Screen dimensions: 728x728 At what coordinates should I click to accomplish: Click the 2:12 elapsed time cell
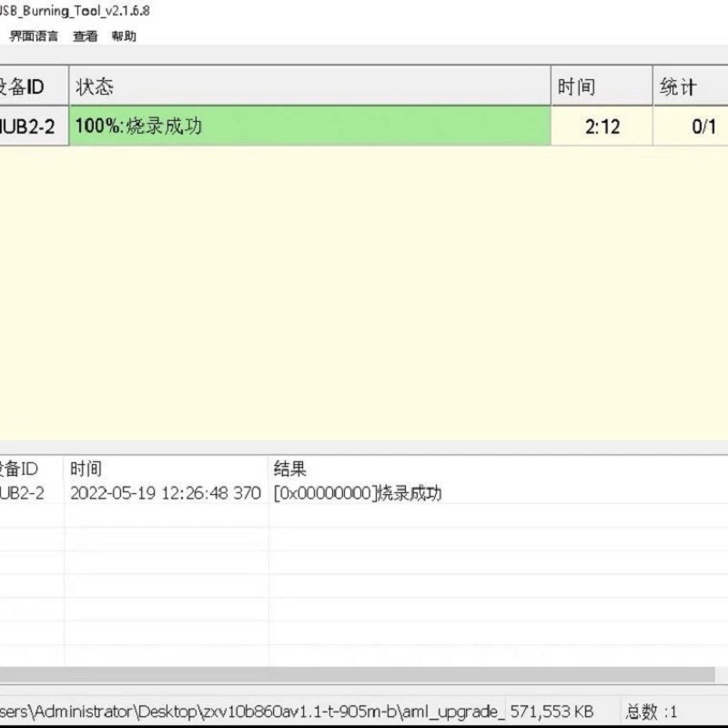[x=602, y=126]
